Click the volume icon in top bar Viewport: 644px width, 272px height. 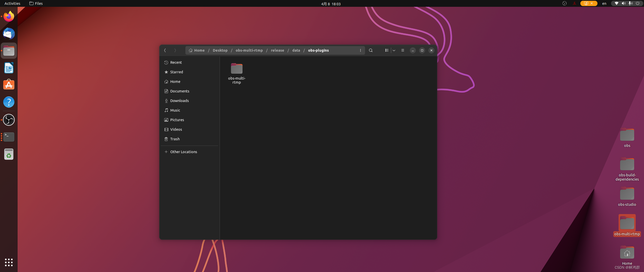point(623,4)
